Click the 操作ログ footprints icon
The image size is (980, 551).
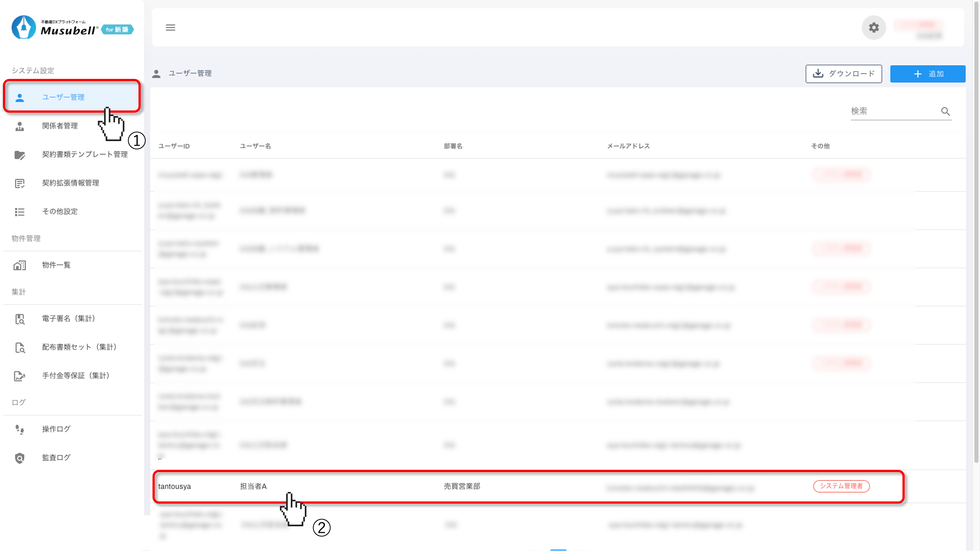[20, 429]
